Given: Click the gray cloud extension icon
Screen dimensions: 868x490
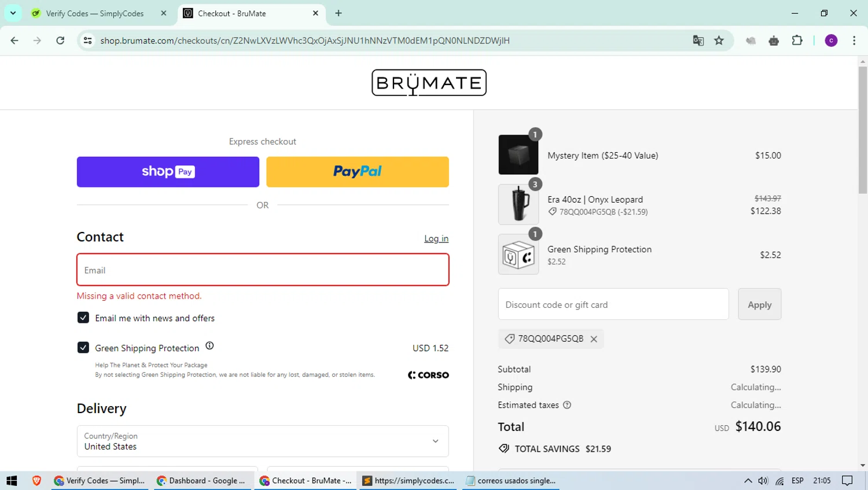Looking at the screenshot, I should pyautogui.click(x=751, y=40).
